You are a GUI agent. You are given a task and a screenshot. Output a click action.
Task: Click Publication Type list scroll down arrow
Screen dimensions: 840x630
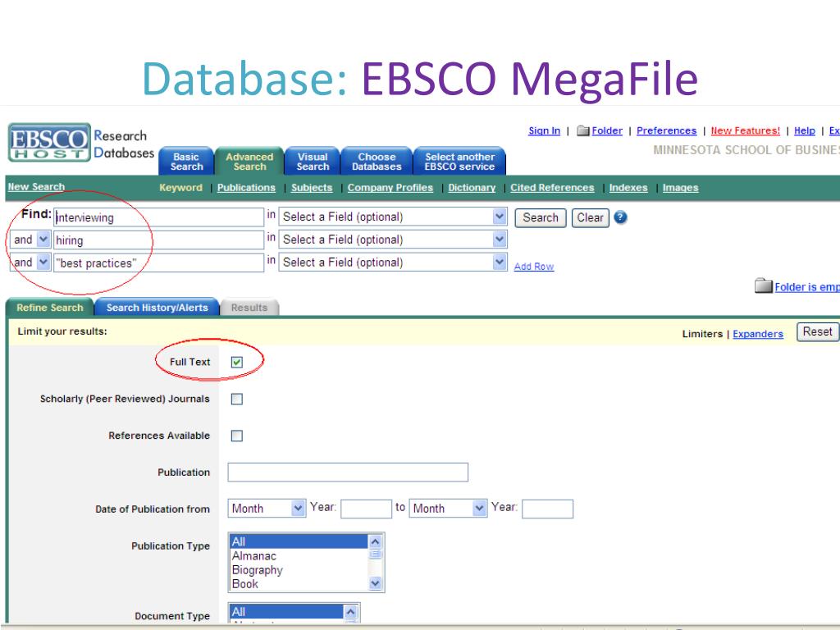[x=375, y=583]
